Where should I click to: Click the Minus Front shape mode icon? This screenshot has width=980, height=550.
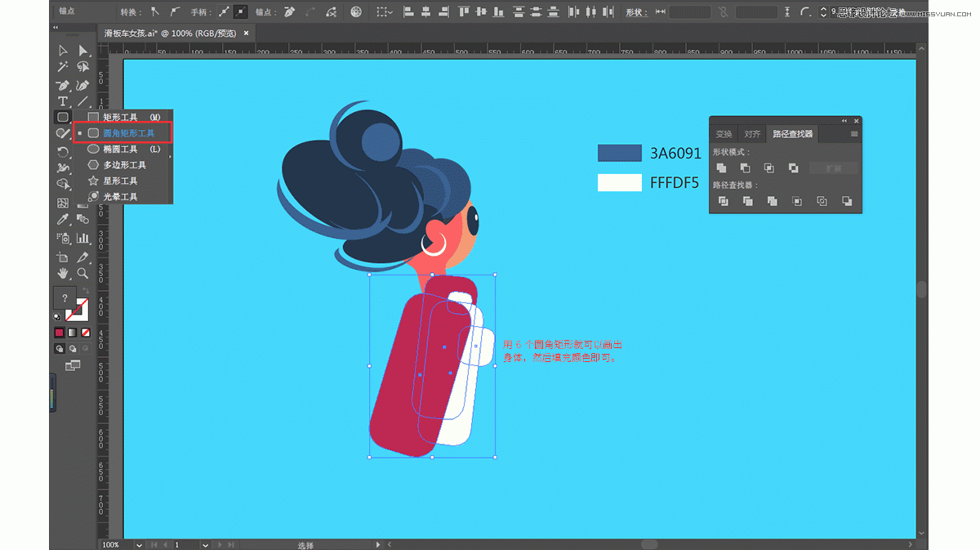(745, 168)
